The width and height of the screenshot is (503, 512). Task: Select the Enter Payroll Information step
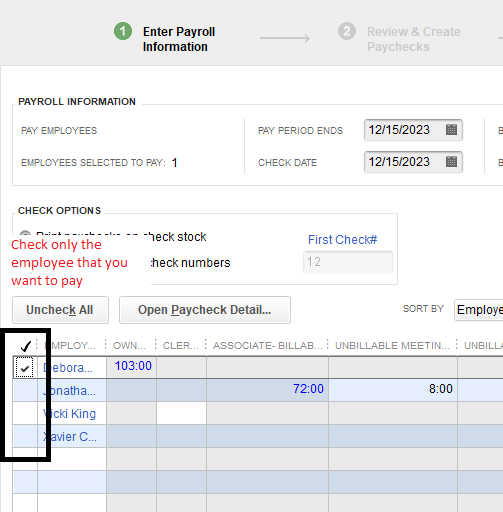coord(179,39)
